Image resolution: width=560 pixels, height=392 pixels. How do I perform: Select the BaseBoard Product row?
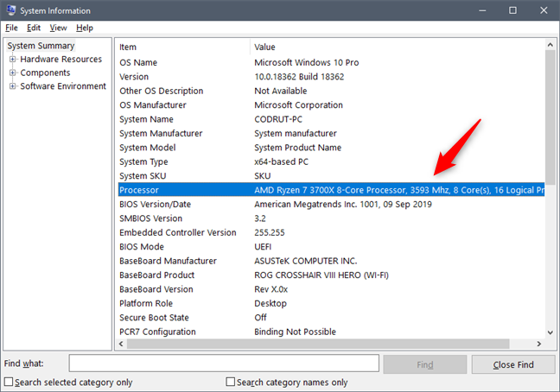[x=331, y=275]
